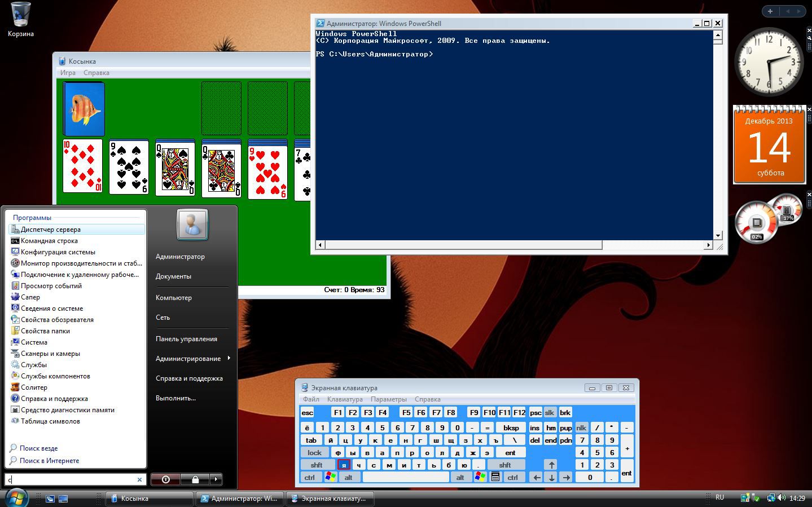Click the left Windows logo key on keyboard

tap(330, 477)
